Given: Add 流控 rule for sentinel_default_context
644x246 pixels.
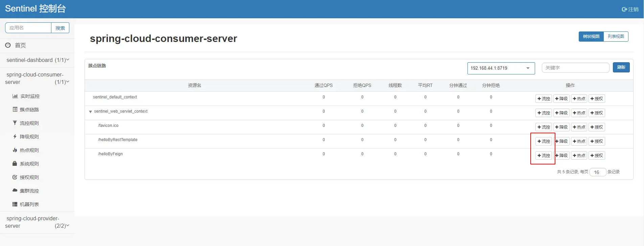Looking at the screenshot, I should point(544,98).
